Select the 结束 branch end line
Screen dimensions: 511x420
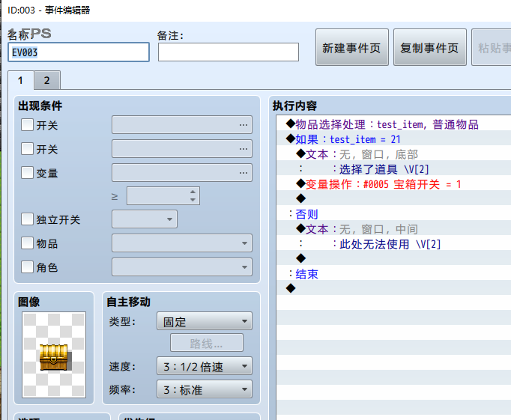393,274
